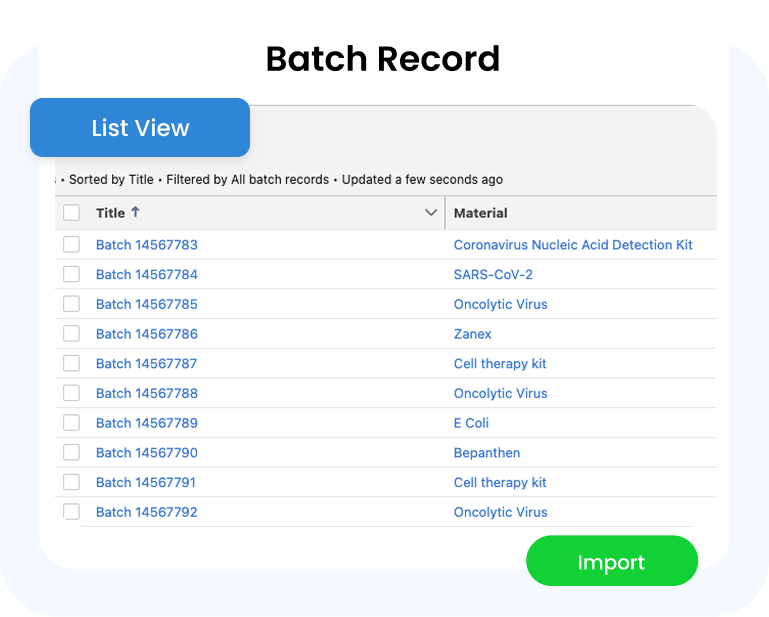
Task: Open Cell therapy kit for Batch 14567791
Action: [500, 482]
